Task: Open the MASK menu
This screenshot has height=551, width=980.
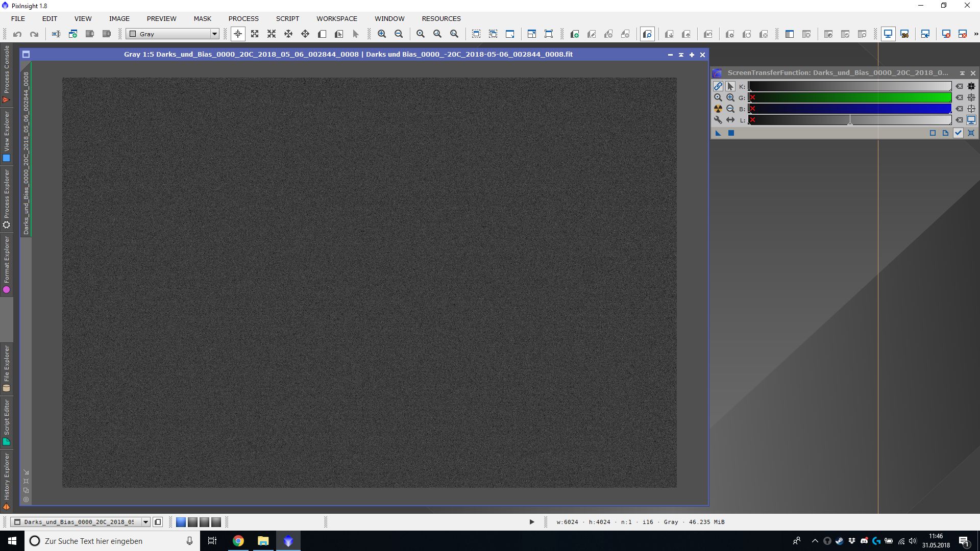Action: (202, 18)
